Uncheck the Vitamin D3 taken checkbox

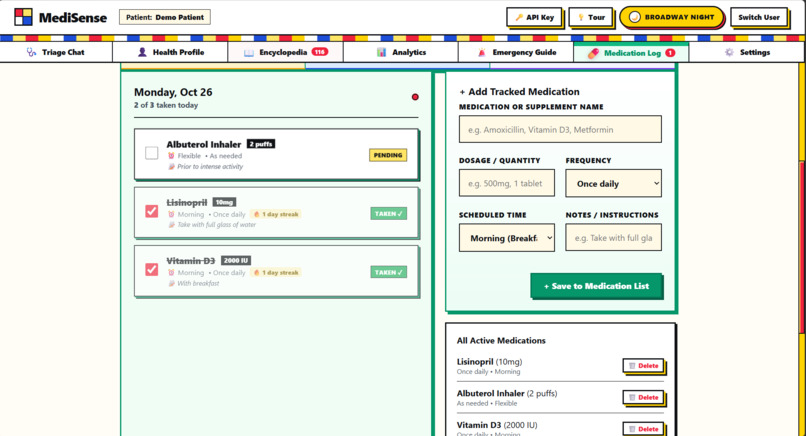[x=152, y=269]
